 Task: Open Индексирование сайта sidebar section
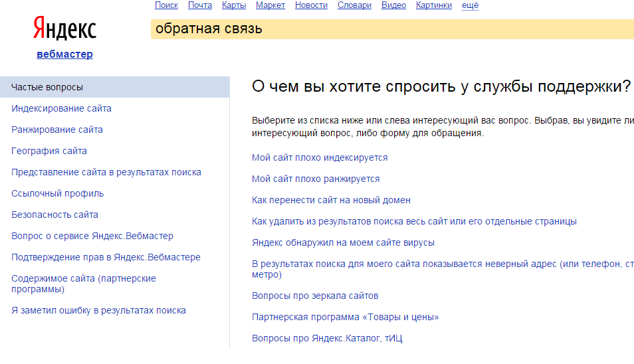[61, 108]
